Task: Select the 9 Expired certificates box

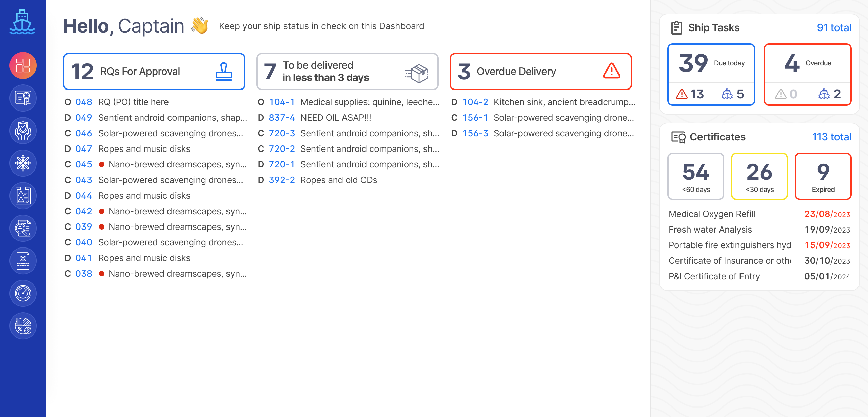Action: click(x=823, y=176)
